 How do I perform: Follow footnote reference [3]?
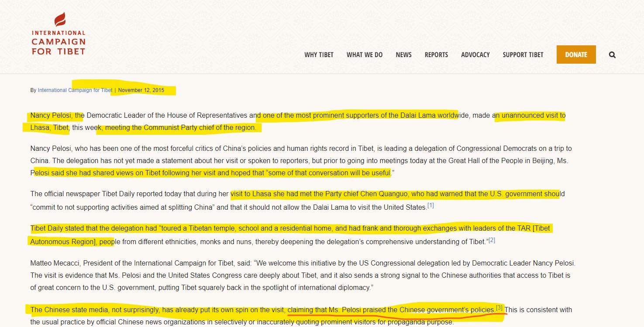499,308
